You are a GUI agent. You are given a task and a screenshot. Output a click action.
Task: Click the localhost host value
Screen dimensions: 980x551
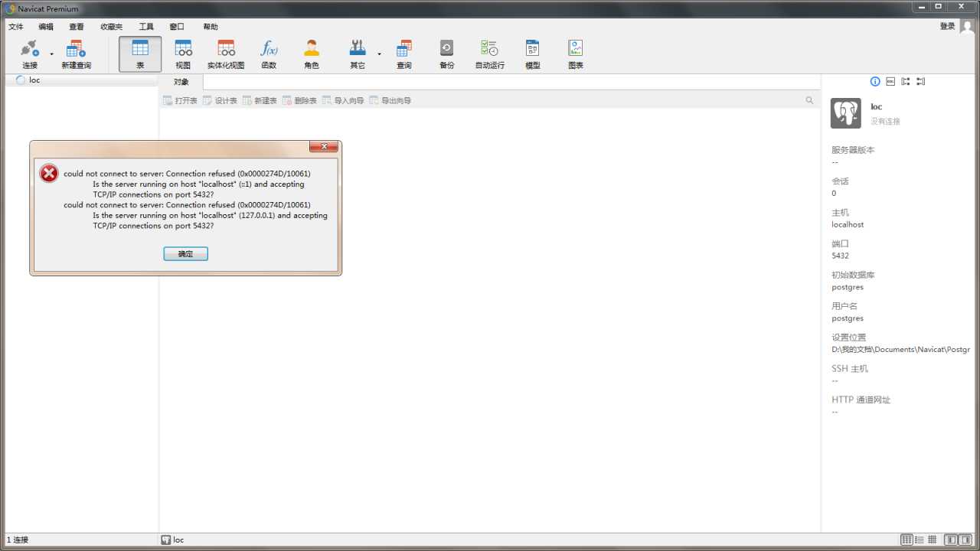[x=848, y=224]
